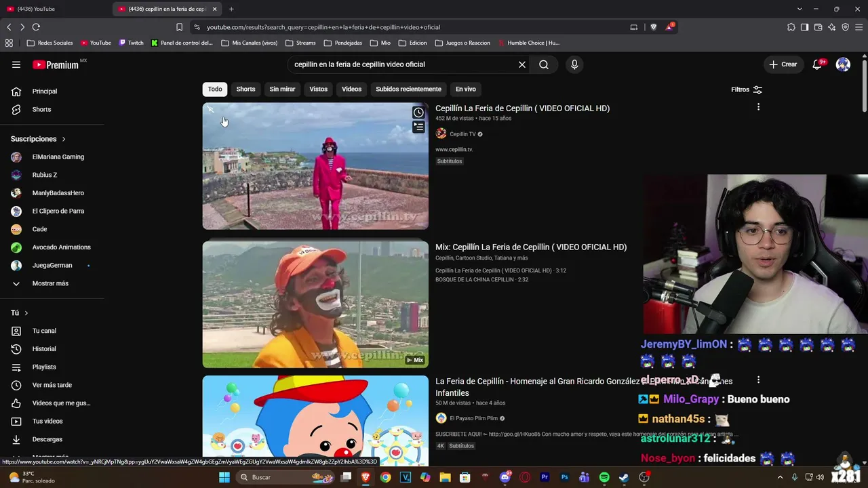Open the Plim Plim cartoon thumbnail

tap(315, 421)
